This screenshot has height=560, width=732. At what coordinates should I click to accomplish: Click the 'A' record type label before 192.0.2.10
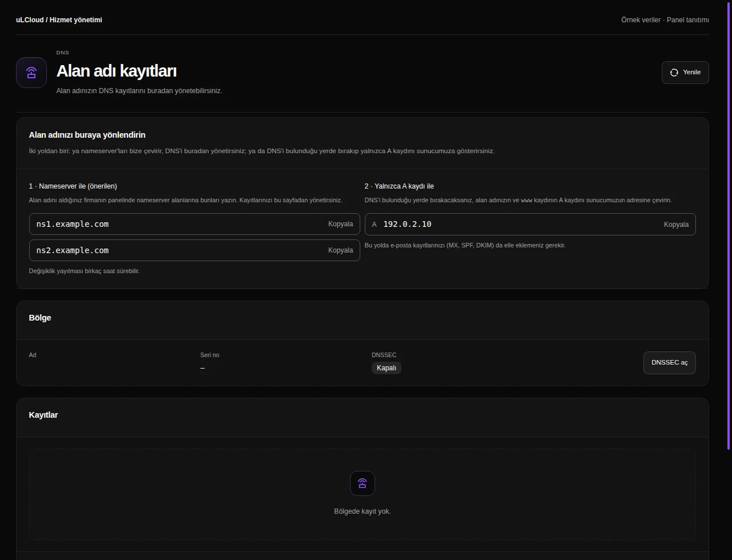tap(375, 225)
